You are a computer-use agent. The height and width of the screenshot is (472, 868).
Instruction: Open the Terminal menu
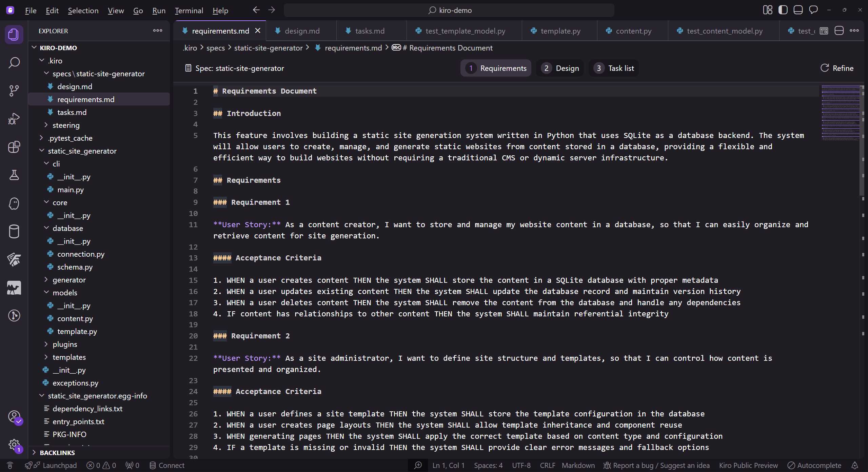189,11
